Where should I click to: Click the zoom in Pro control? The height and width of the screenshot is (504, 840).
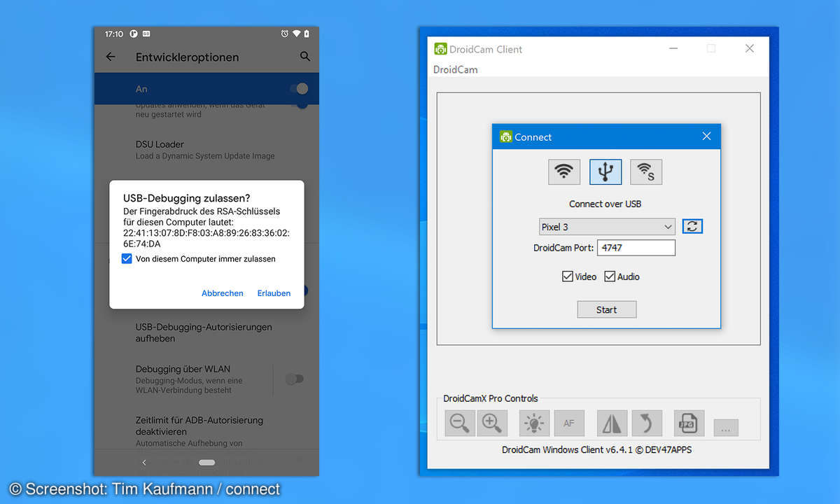pyautogui.click(x=492, y=423)
